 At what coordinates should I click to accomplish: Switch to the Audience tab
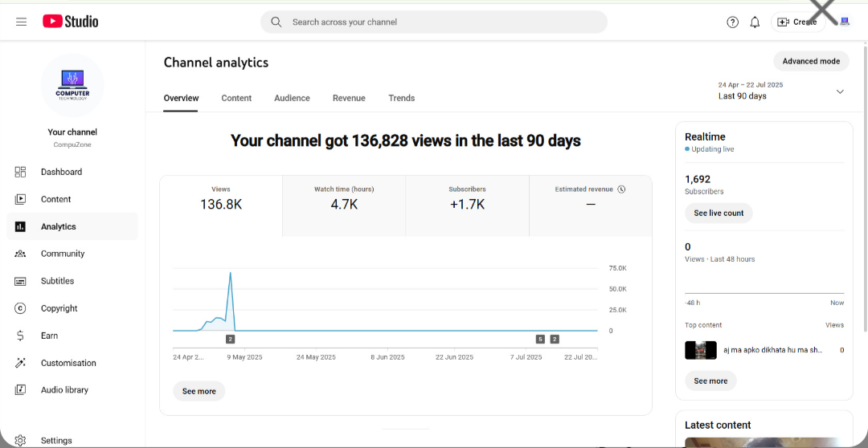point(292,98)
